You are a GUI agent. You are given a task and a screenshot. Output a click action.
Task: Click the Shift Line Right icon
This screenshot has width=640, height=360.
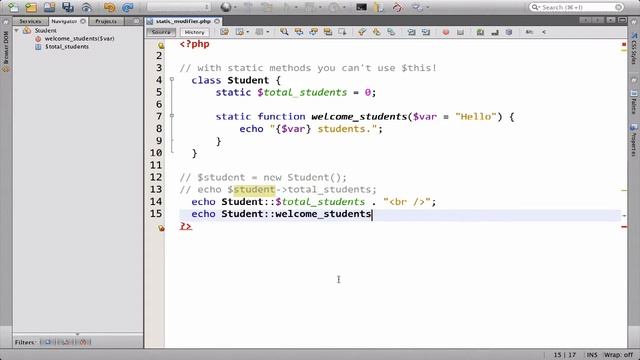(426, 32)
